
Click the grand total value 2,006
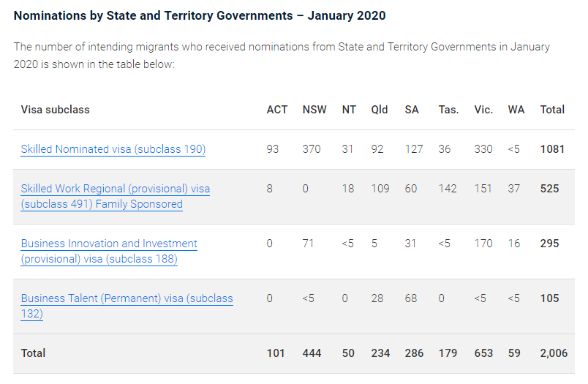(x=552, y=353)
